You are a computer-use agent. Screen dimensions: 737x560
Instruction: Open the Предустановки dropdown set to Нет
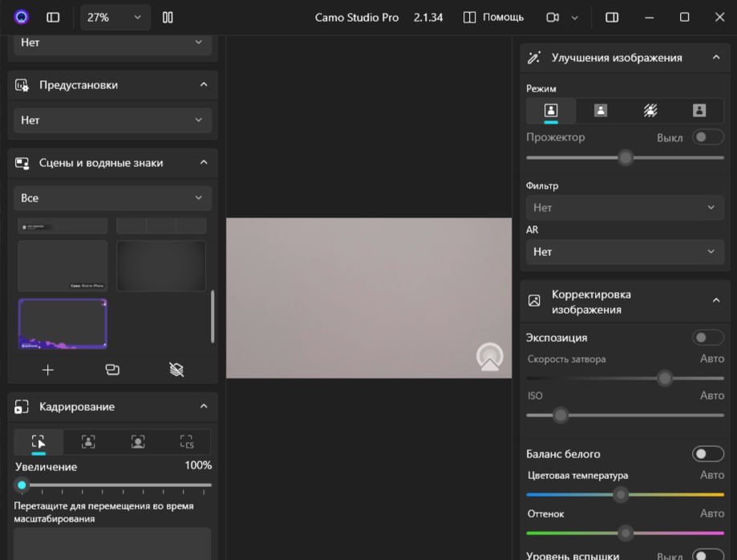coord(112,120)
